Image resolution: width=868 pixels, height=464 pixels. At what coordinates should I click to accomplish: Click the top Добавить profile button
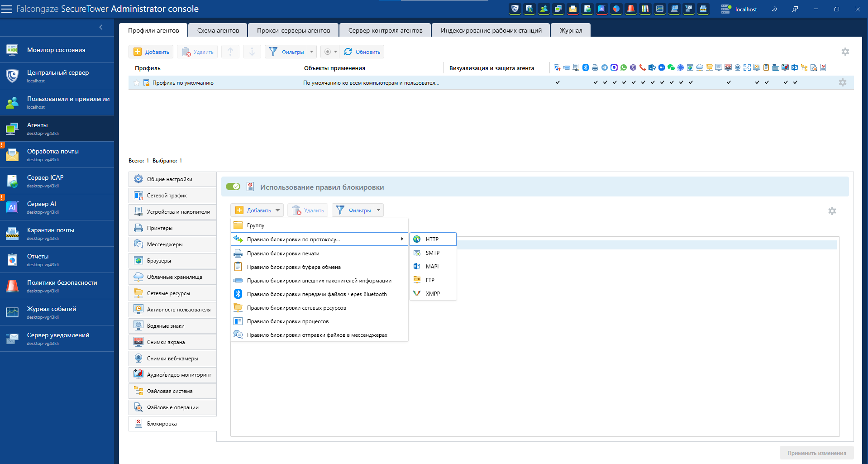coord(152,52)
